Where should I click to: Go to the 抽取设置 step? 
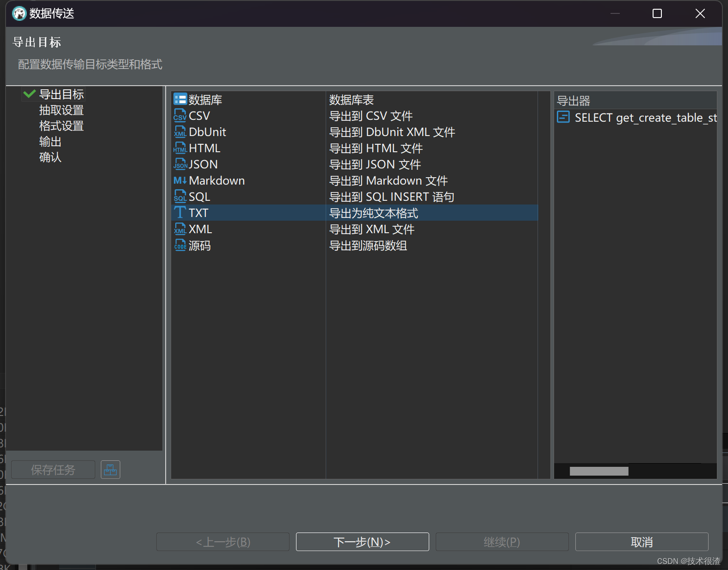click(62, 110)
